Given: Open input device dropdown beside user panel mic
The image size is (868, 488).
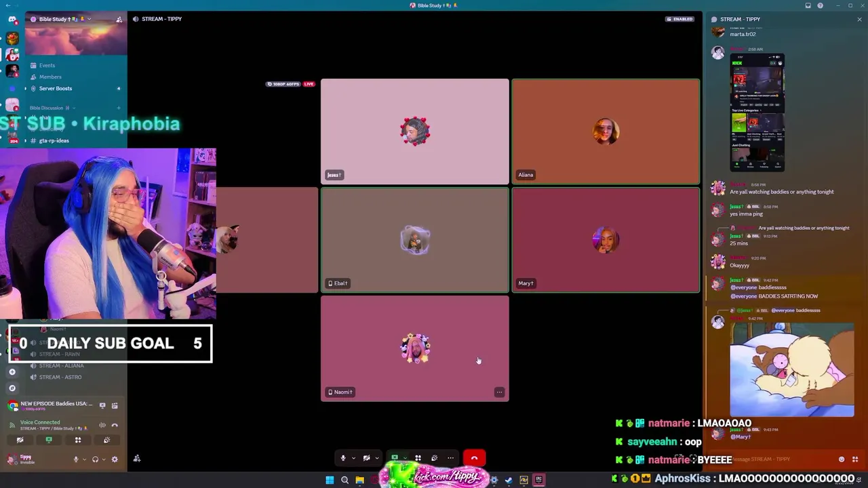Looking at the screenshot, I should (x=84, y=459).
